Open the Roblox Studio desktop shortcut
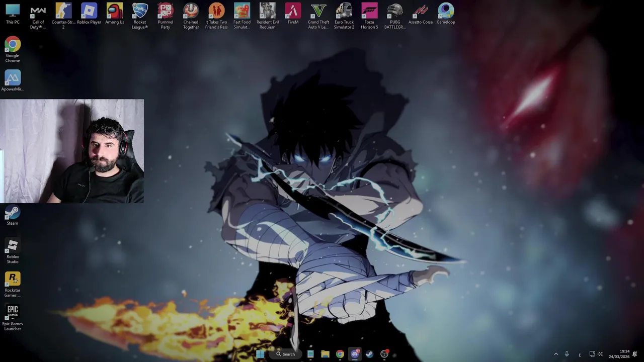This screenshot has width=644, height=362. point(13,251)
